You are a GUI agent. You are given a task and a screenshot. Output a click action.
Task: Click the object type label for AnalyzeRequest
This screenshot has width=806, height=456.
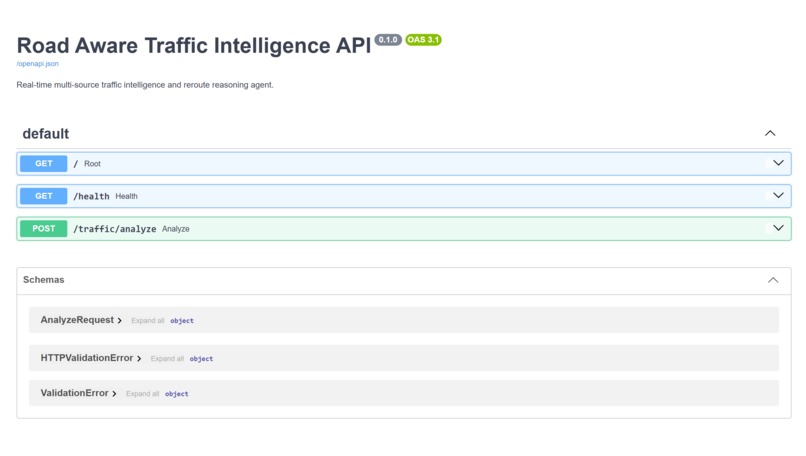(x=182, y=320)
